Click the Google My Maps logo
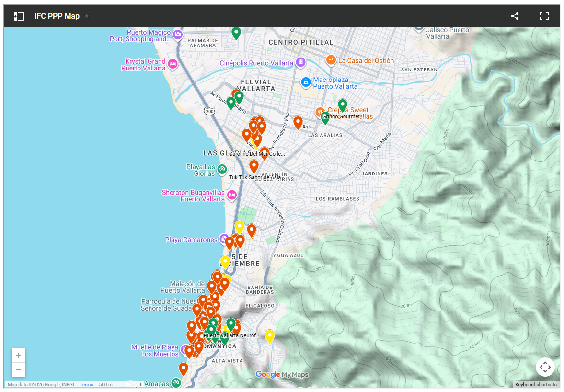This screenshot has height=392, width=564. click(282, 375)
